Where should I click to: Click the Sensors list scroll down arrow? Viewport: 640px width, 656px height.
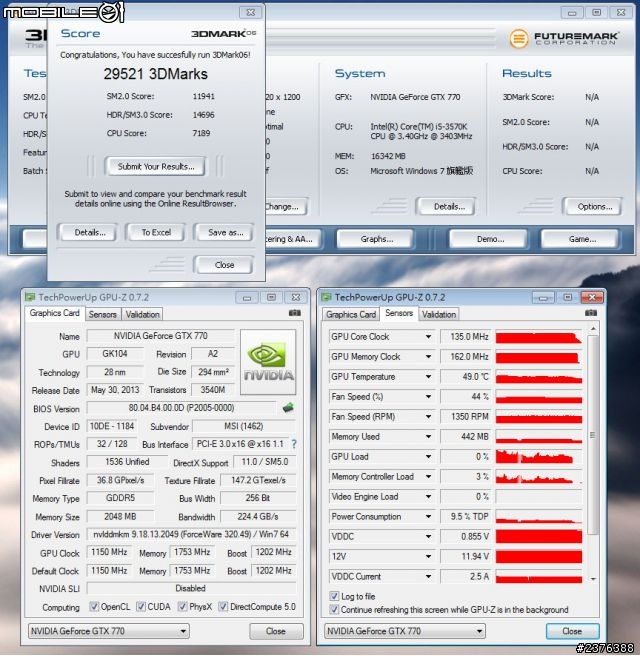click(x=593, y=579)
